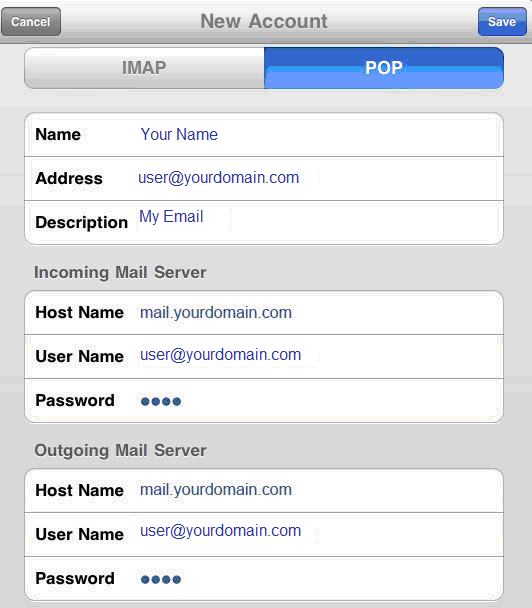Screen dimensions: 532x608
Task: Tap the Cancel button
Action: point(31,22)
